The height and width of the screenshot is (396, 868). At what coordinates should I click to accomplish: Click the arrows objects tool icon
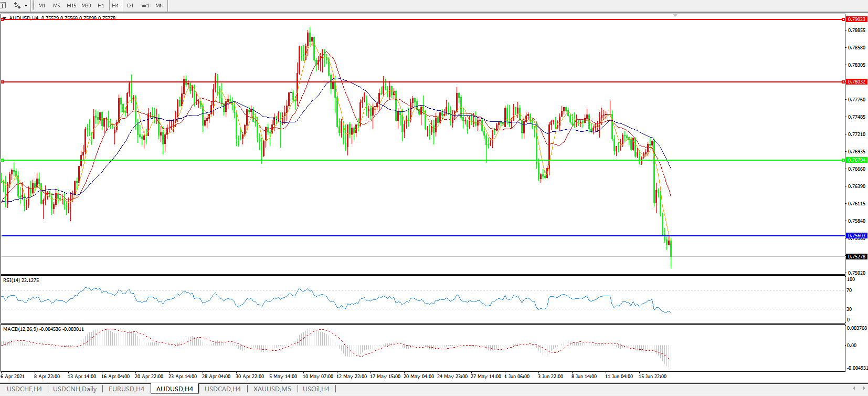(x=17, y=5)
